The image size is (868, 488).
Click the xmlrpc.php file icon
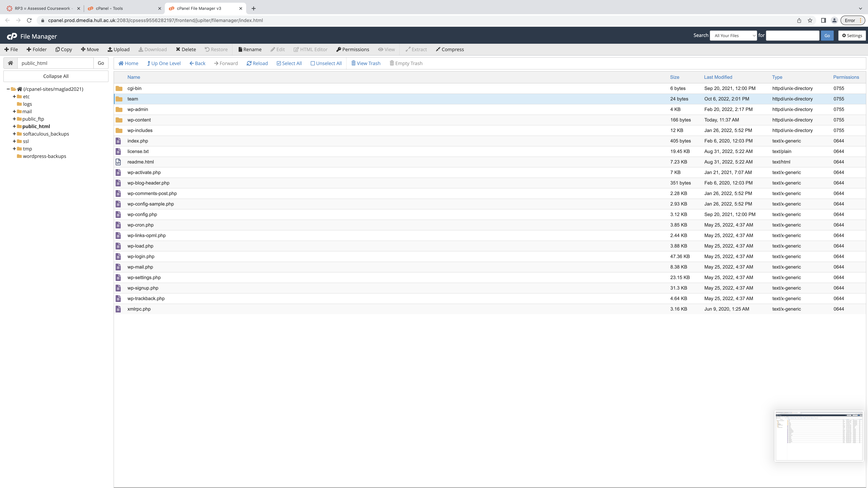tap(118, 309)
